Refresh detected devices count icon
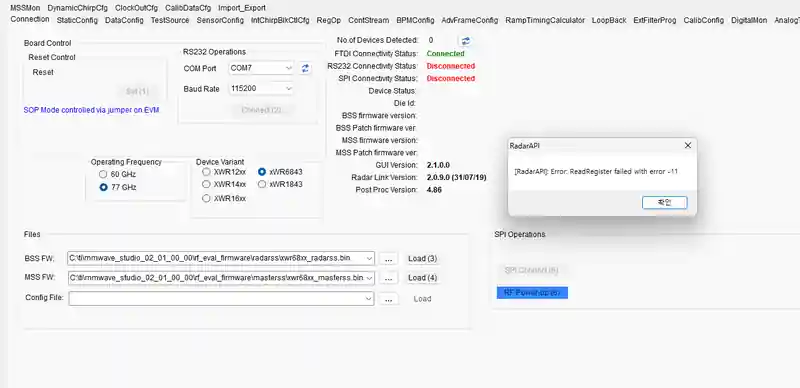Screen dimensions: 800x388 (x=465, y=40)
